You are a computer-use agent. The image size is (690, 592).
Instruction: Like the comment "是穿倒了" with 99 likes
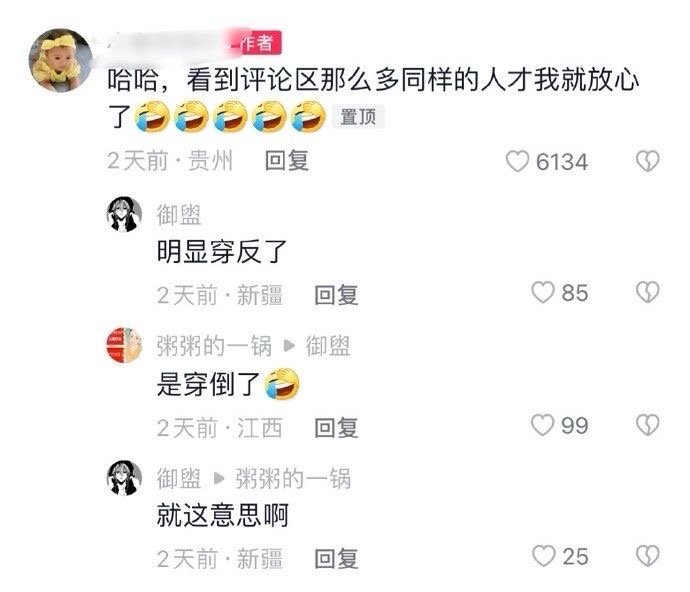point(543,425)
